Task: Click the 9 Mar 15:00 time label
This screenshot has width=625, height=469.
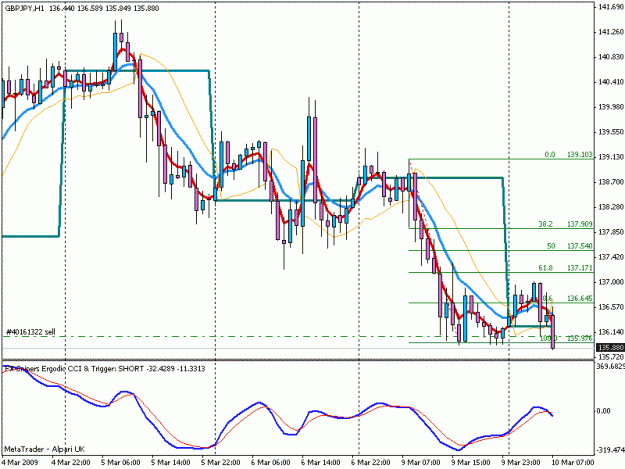Action: [471, 462]
